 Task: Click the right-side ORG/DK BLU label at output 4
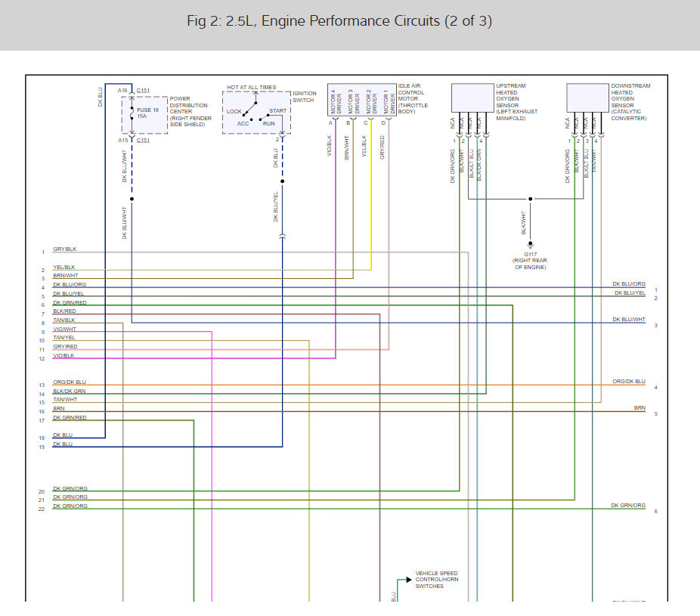629,381
